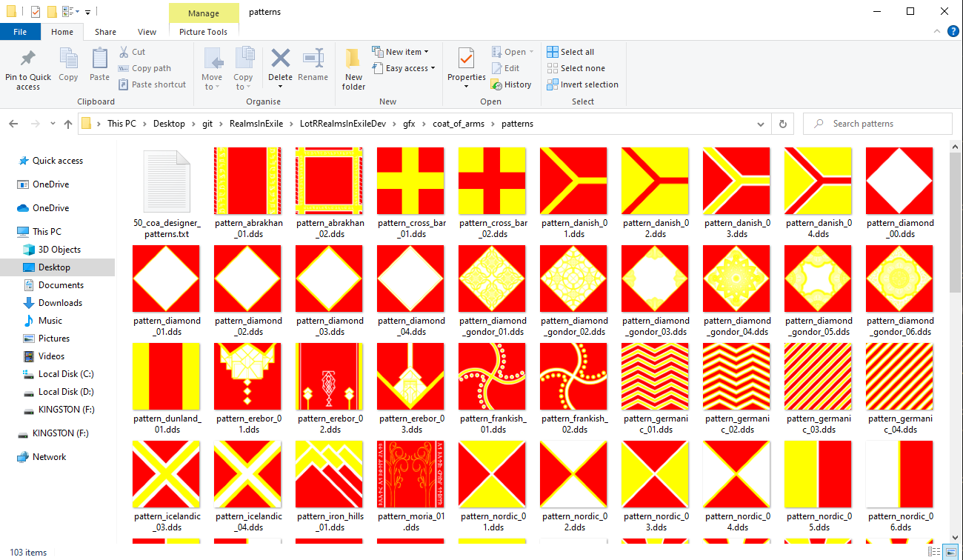963x560 pixels.
Task: Switch to the View tab
Action: coord(147,32)
